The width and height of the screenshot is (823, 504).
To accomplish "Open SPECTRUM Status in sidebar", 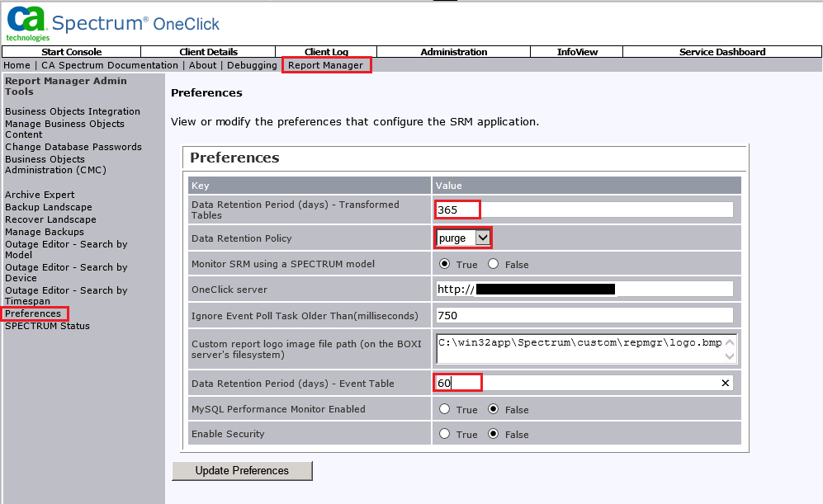I will click(x=47, y=326).
